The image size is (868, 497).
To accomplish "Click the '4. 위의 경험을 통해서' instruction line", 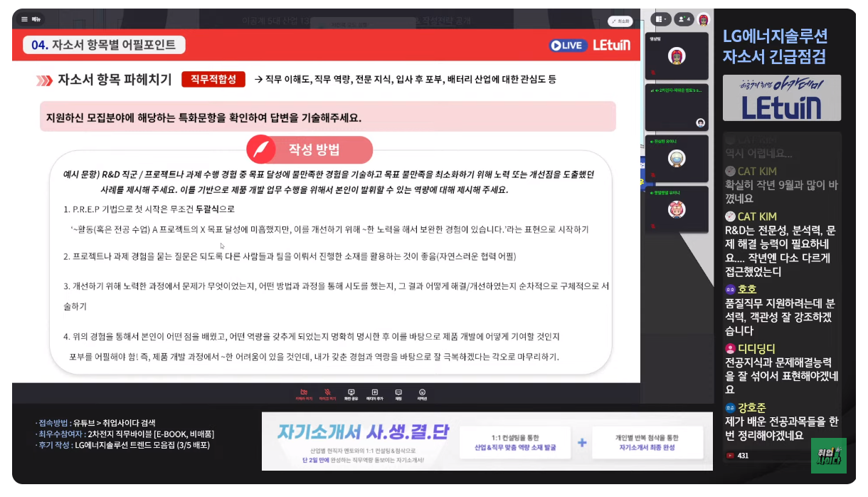I will [x=312, y=346].
